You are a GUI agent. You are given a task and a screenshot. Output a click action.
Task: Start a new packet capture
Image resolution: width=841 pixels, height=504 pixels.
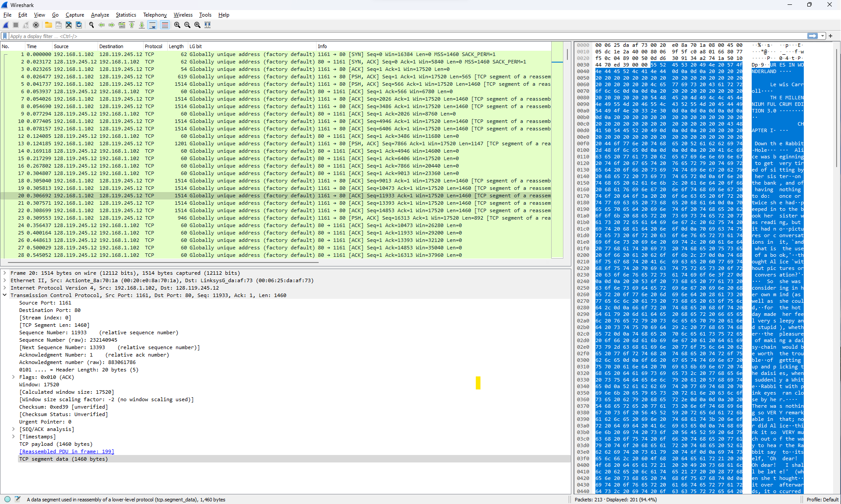coord(6,25)
